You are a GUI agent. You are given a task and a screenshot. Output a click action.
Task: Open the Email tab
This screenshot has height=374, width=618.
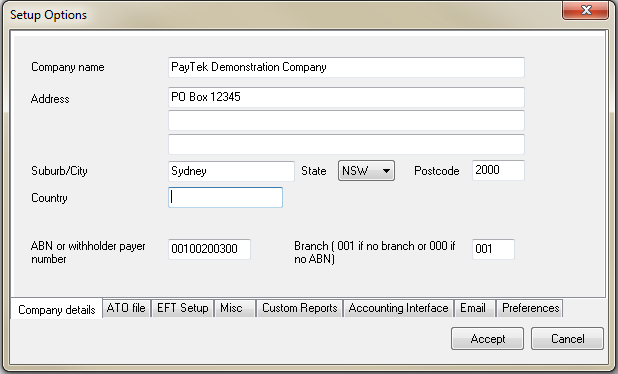point(475,308)
